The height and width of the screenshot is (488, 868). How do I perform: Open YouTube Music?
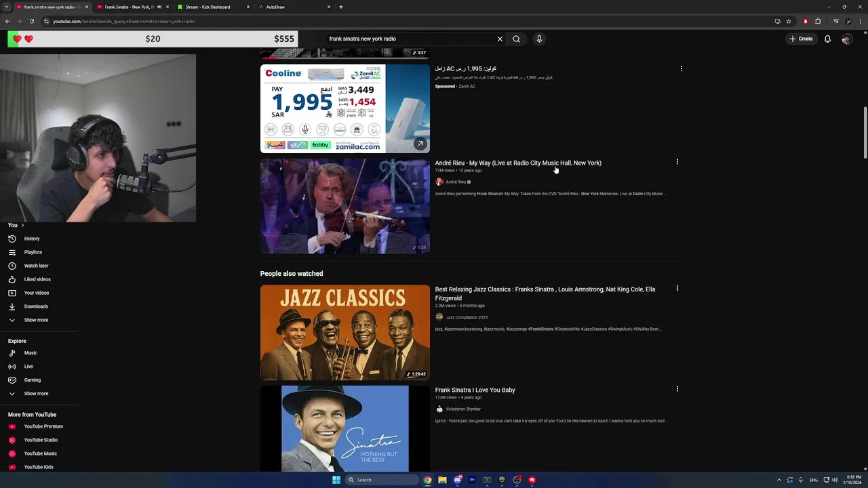point(41,453)
